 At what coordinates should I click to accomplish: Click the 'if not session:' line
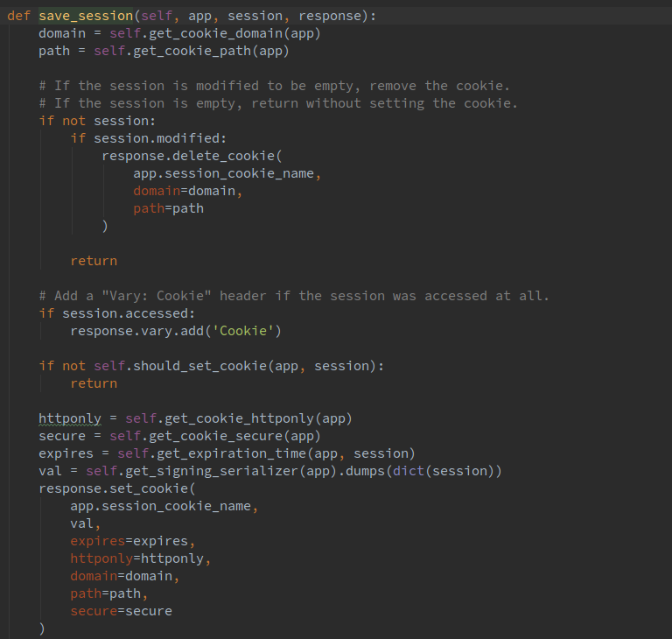tap(97, 121)
